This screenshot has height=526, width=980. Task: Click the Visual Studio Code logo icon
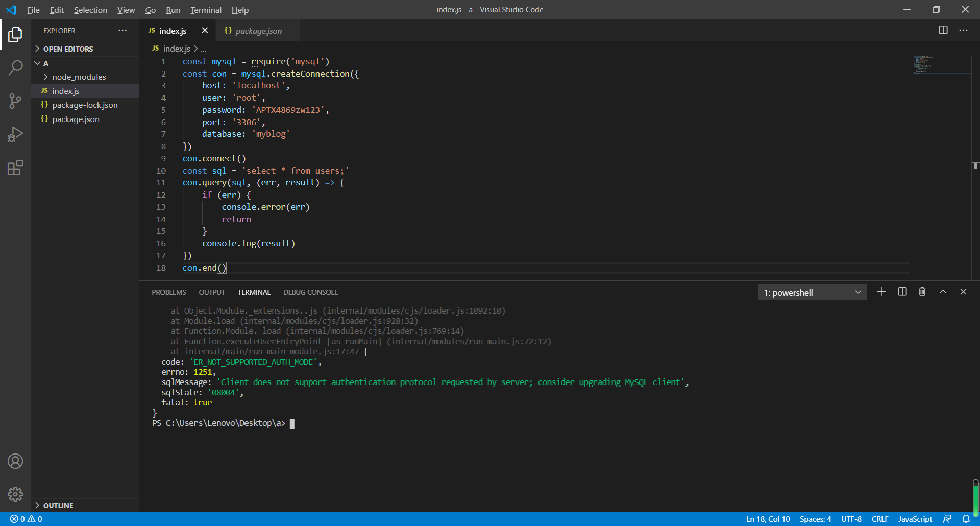(11, 10)
